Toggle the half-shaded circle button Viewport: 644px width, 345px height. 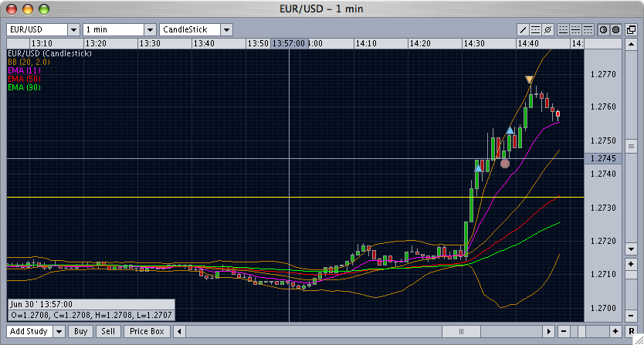pyautogui.click(x=603, y=29)
